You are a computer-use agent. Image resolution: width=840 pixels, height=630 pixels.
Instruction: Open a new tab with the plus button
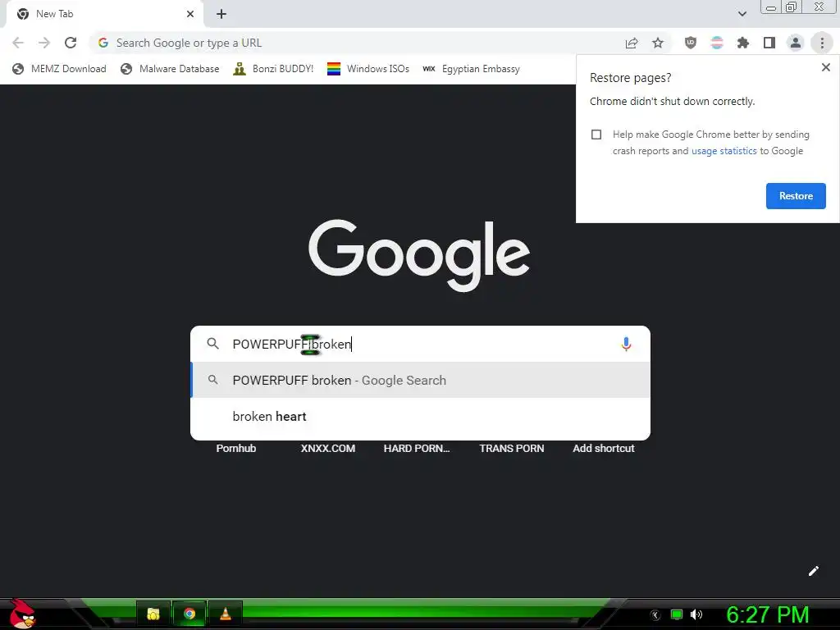click(x=221, y=14)
